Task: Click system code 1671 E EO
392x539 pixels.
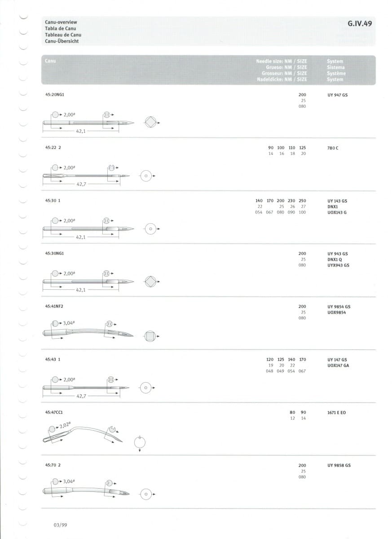Action: [x=337, y=412]
